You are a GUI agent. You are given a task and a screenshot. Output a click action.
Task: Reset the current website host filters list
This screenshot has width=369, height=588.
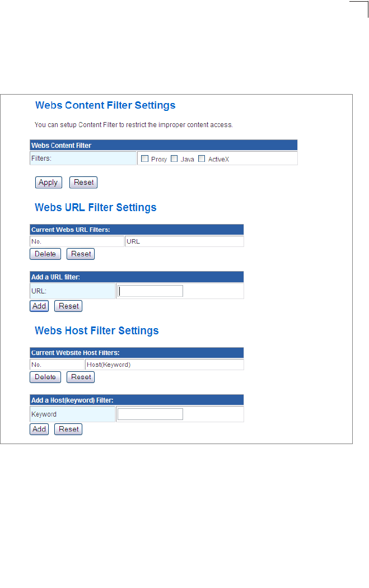point(81,377)
